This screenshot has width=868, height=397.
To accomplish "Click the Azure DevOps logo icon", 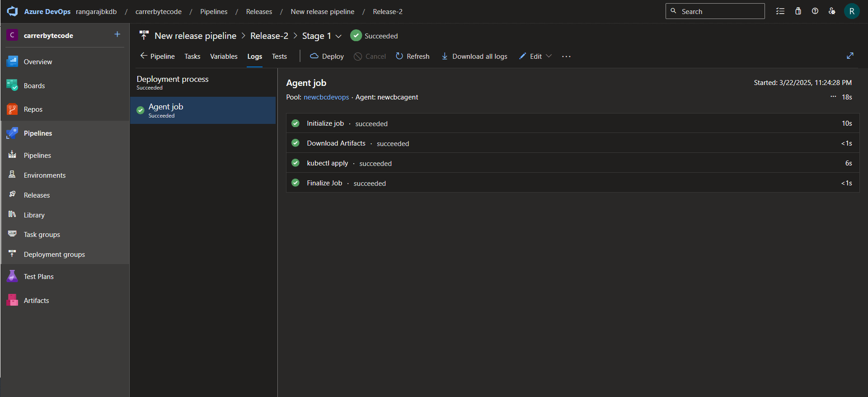I will pos(13,11).
